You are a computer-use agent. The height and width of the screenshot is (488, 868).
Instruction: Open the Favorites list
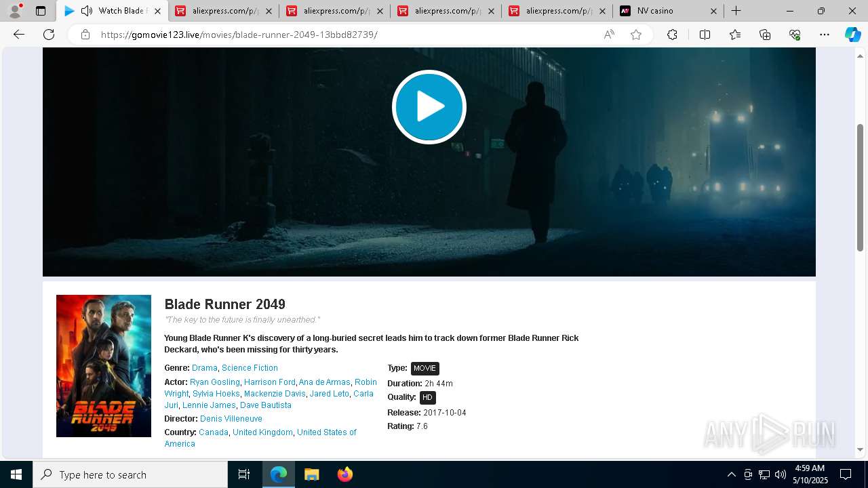pyautogui.click(x=735, y=35)
